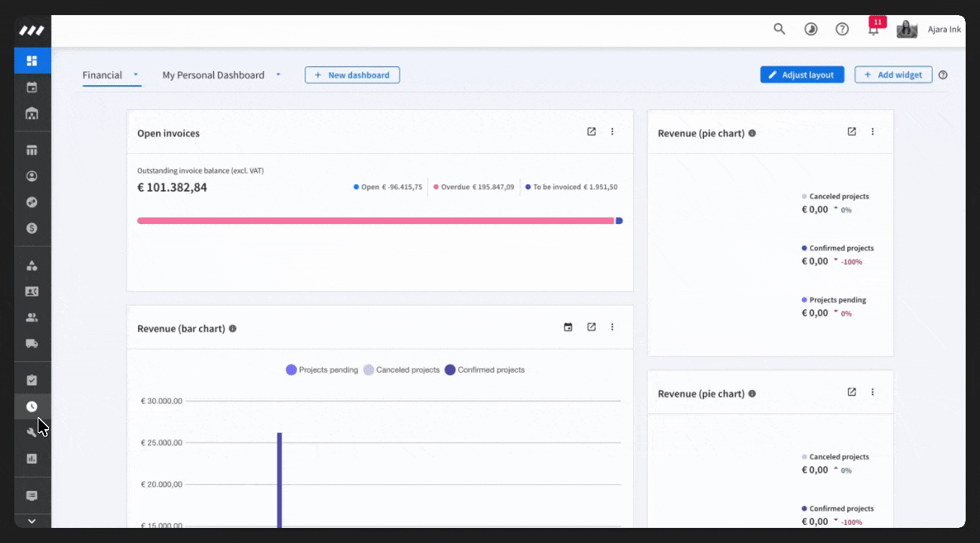Click the € 25.000,00 axis label
The image size is (980, 543).
[x=161, y=443]
